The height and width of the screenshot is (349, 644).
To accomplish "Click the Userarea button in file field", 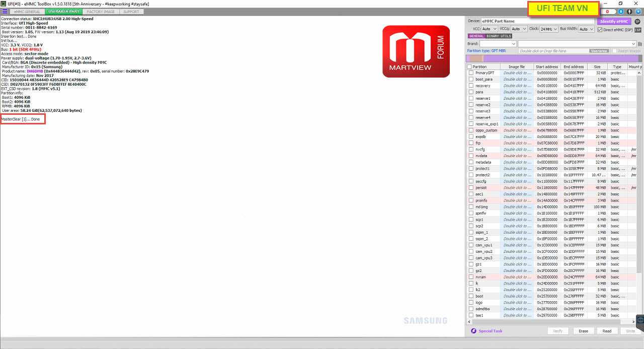I will pyautogui.click(x=599, y=51).
